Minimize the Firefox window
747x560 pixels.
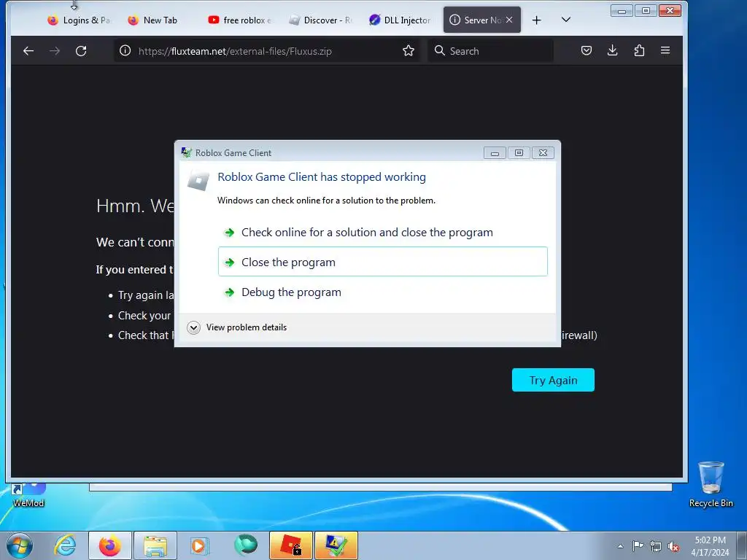click(x=622, y=10)
